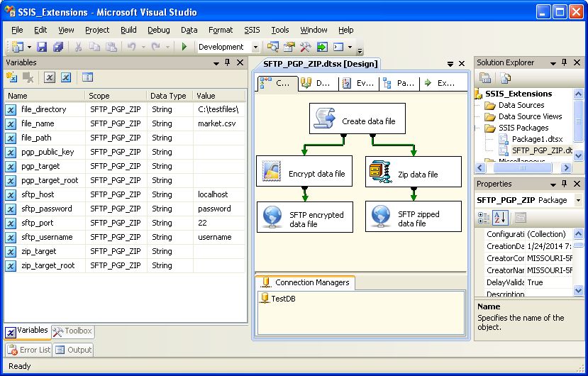Add a new variable in Variables pane
Image resolution: width=588 pixels, height=376 pixels.
click(x=12, y=77)
